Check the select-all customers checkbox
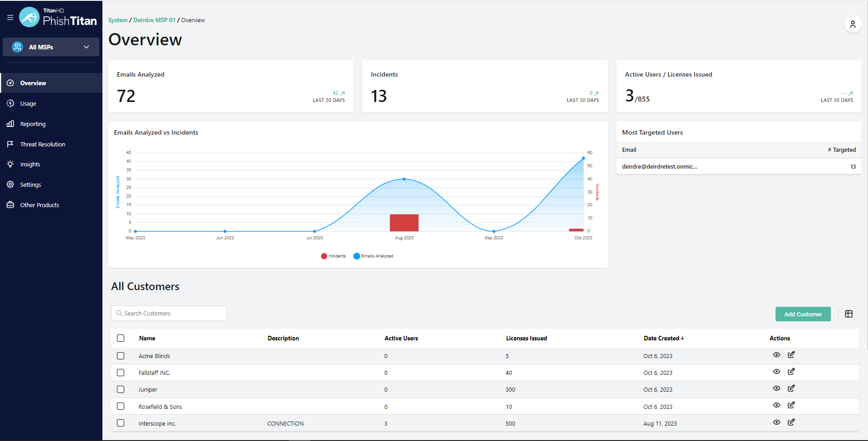The image size is (868, 441). (121, 338)
